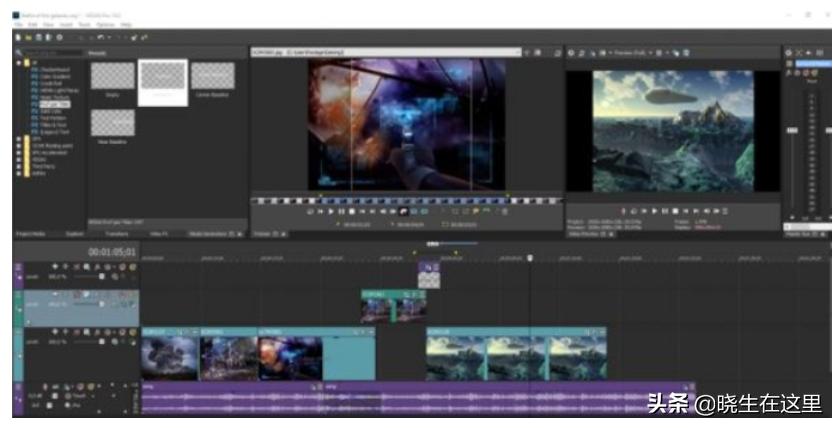
Task: Click the New project icon in toolbar
Action: (18, 35)
